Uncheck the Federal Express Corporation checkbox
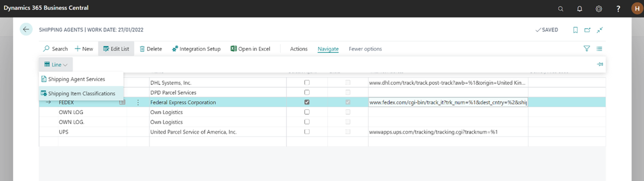This screenshot has height=181, width=644. tap(307, 102)
